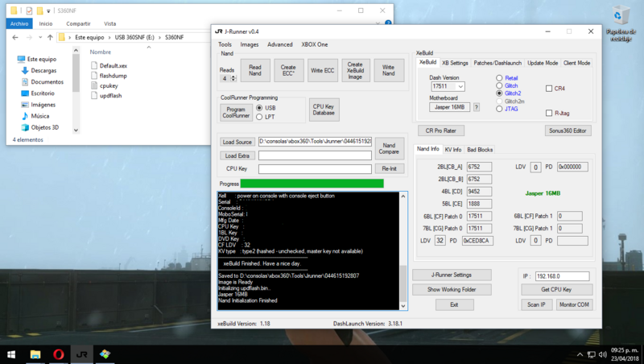This screenshot has height=364, width=644.
Task: Click into the CPU Key input field
Action: [315, 169]
